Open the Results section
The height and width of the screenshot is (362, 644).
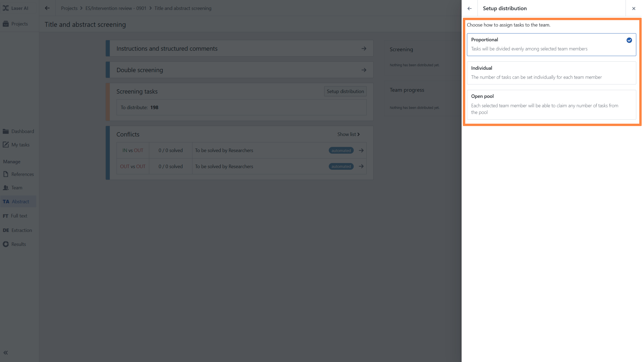point(18,244)
